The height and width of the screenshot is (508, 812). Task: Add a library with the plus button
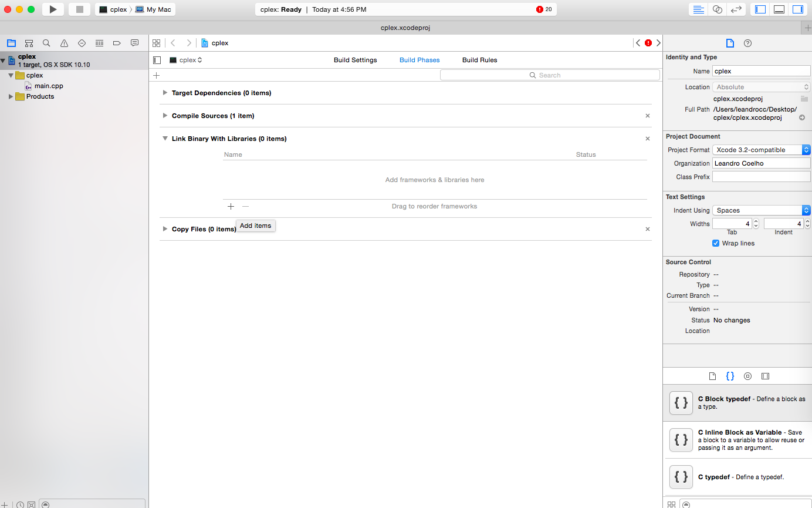click(x=231, y=206)
